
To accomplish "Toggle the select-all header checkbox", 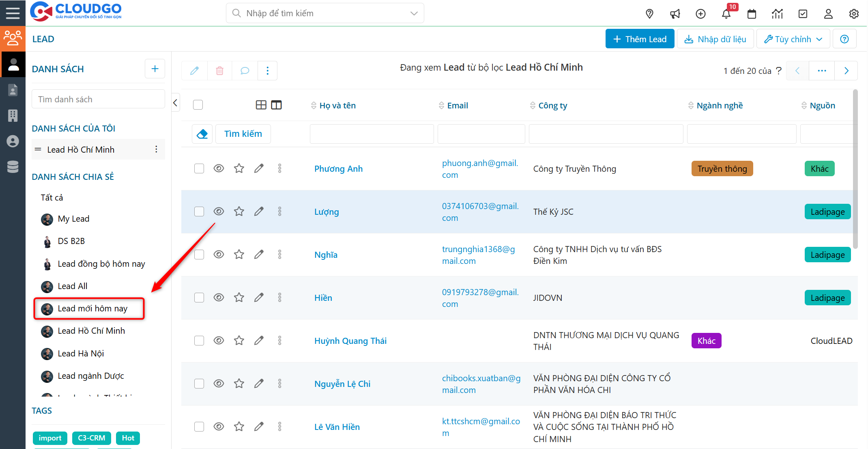I will tap(198, 105).
